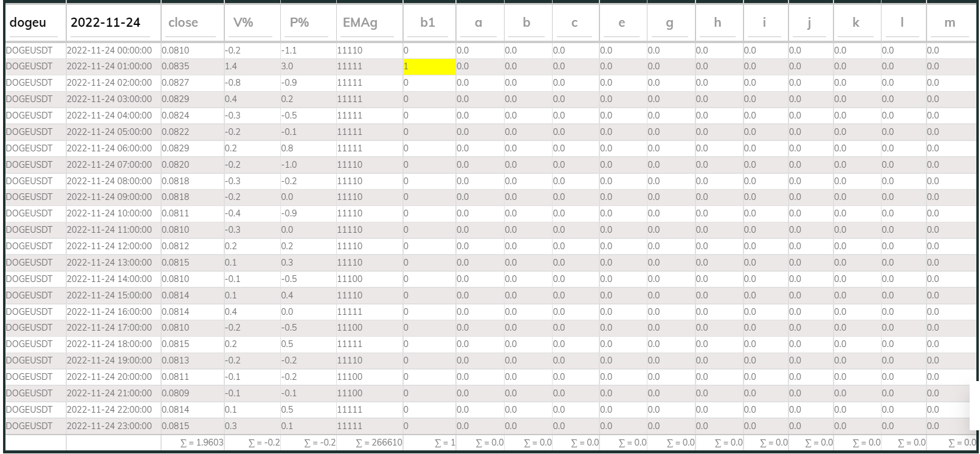
Task: Click the P% column header filter
Action: point(308,23)
